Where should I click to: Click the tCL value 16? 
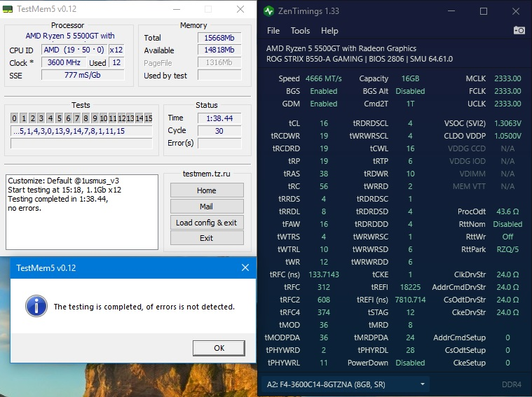(x=324, y=123)
